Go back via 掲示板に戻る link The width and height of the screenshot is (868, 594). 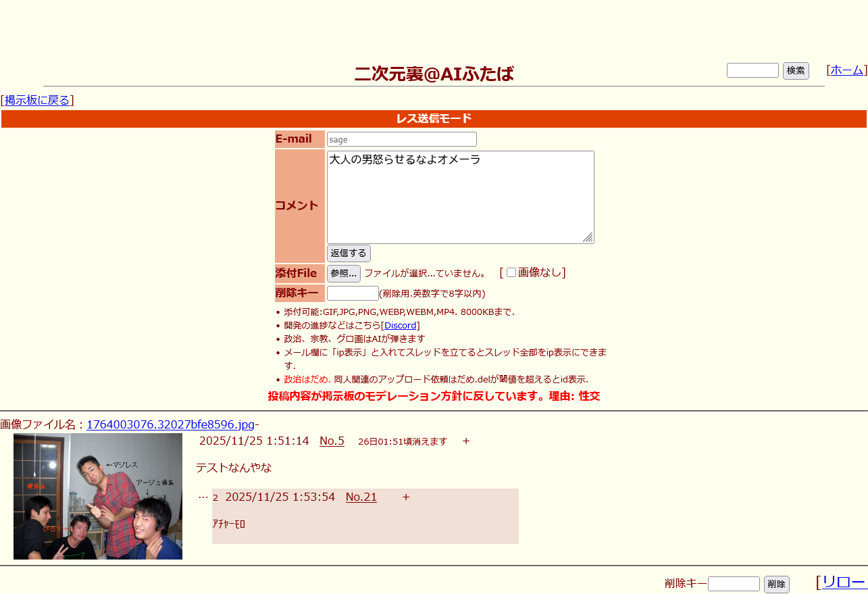37,100
